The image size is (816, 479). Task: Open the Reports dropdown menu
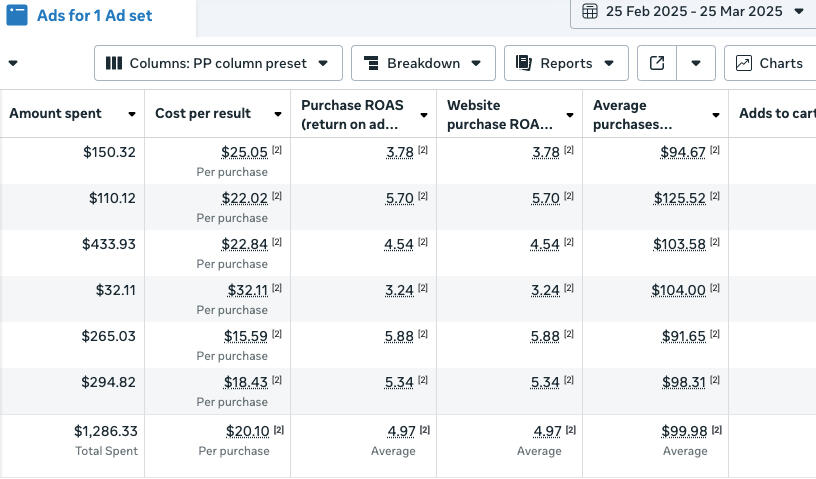click(x=609, y=63)
